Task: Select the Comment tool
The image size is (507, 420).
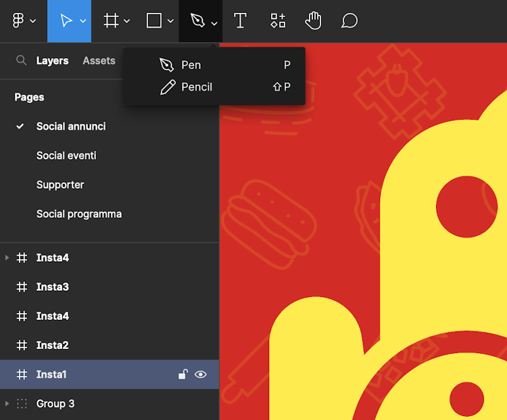Action: click(349, 21)
